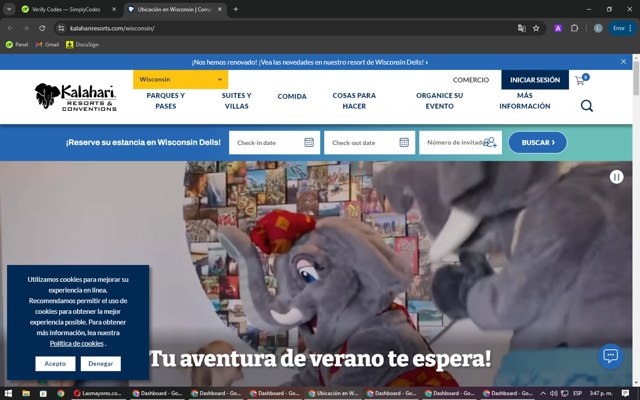The width and height of the screenshot is (640, 400).
Task: Click the site search magnifier icon
Action: tap(587, 106)
